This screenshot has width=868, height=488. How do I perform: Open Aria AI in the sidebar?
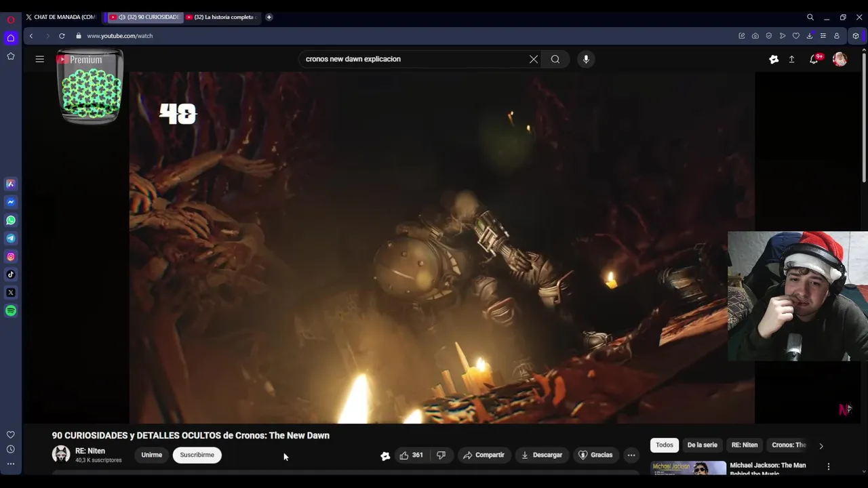[x=11, y=184]
